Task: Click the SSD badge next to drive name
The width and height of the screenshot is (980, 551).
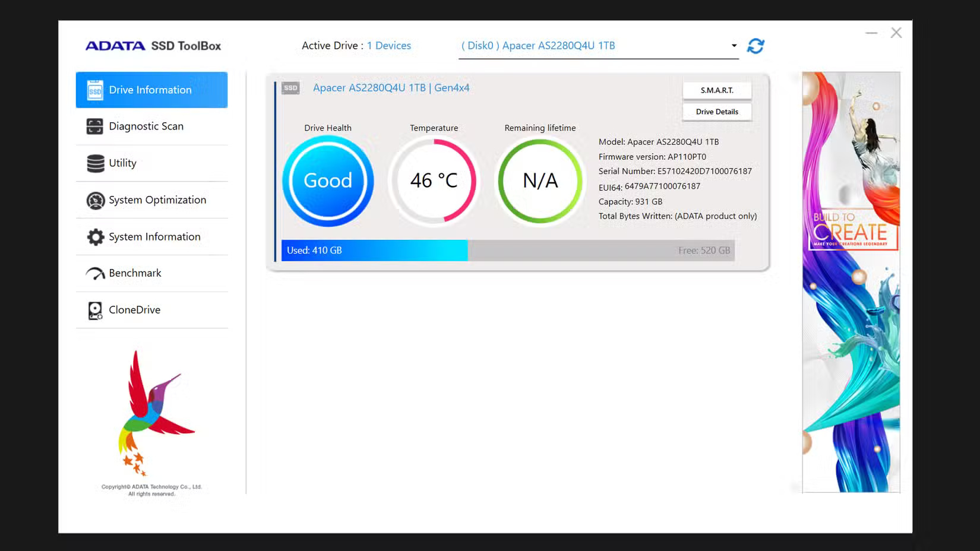Action: 290,87
